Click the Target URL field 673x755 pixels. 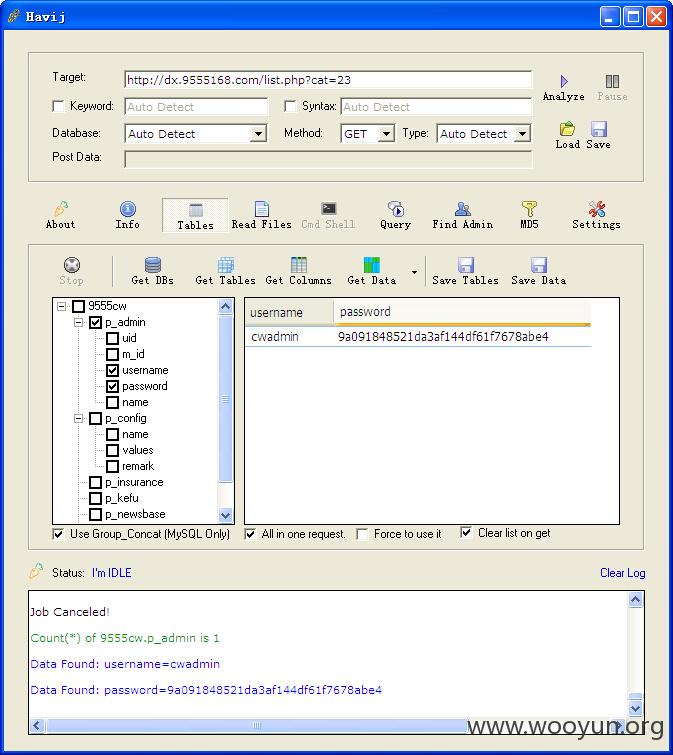328,80
